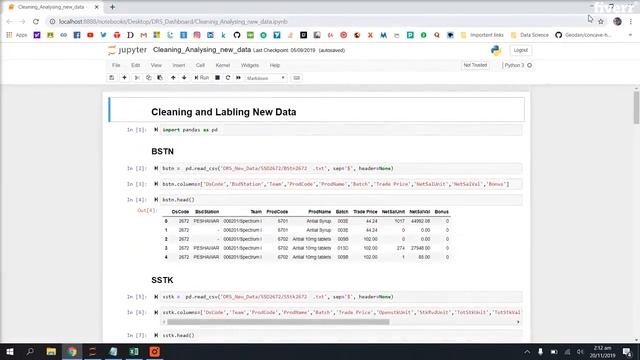Viewport: 640px width, 360px height.
Task: Open the Widgets menu
Action: [250, 65]
